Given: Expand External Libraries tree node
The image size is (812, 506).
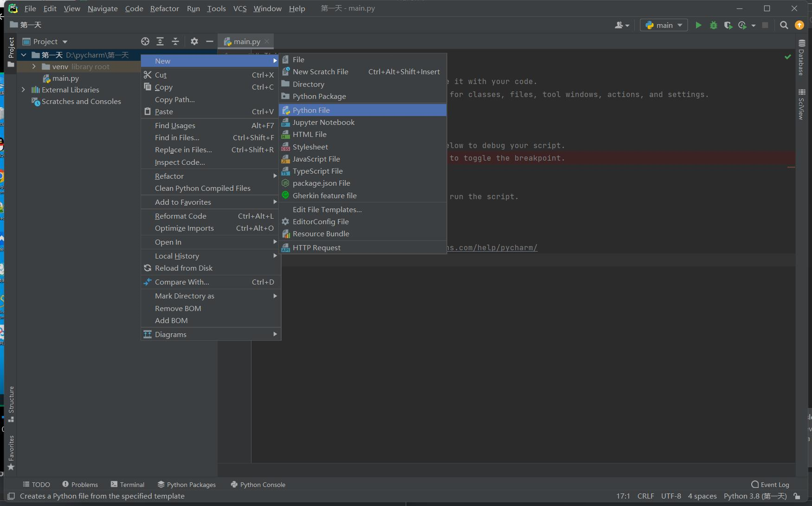Looking at the screenshot, I should click(23, 90).
